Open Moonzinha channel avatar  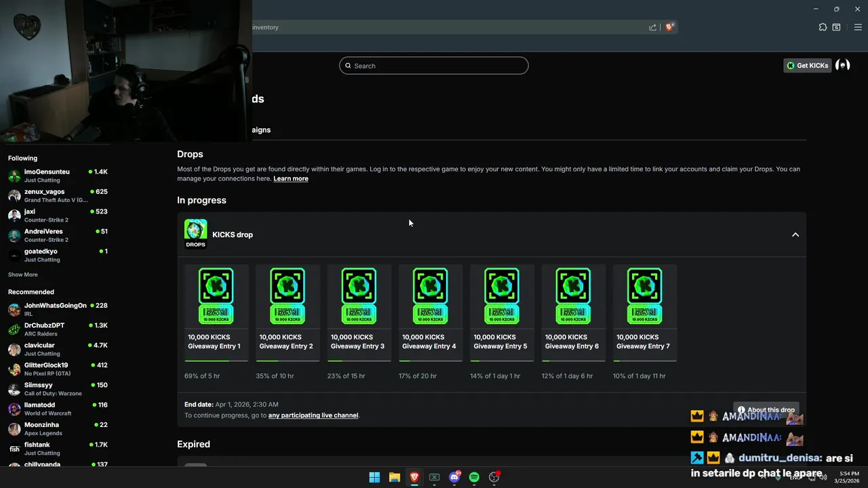tap(14, 429)
